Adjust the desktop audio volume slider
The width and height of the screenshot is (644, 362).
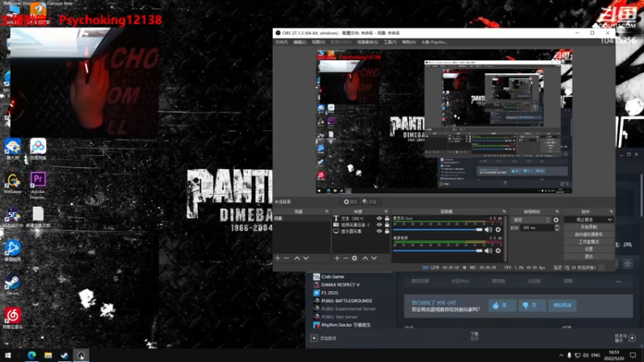click(438, 250)
